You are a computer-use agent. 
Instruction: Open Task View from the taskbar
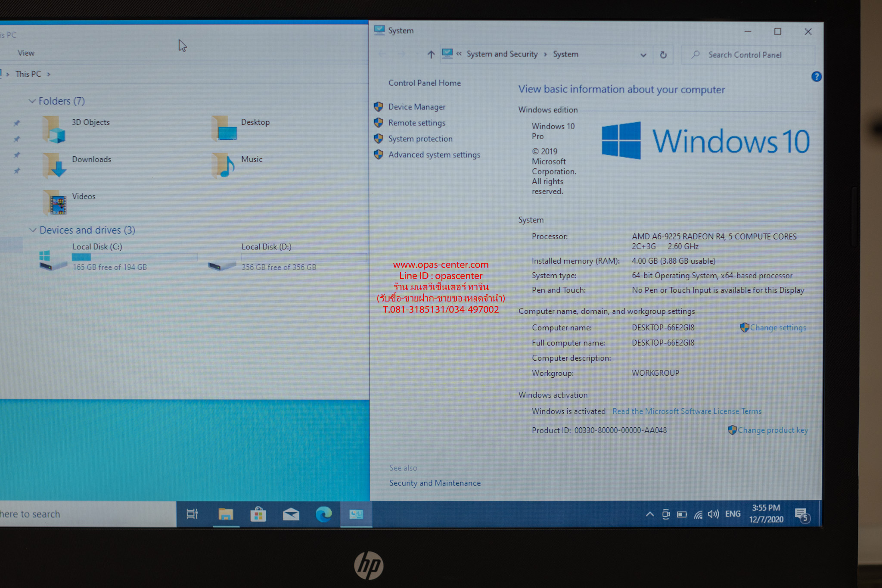click(x=192, y=514)
